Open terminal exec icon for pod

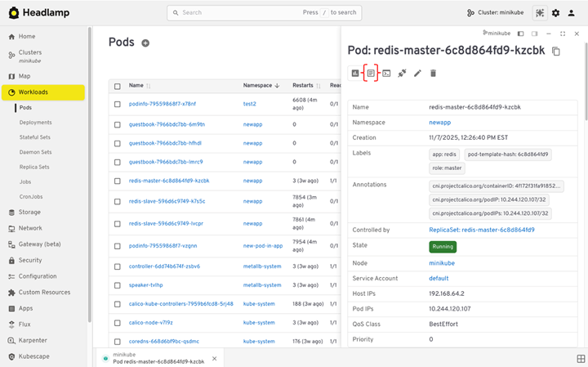386,74
